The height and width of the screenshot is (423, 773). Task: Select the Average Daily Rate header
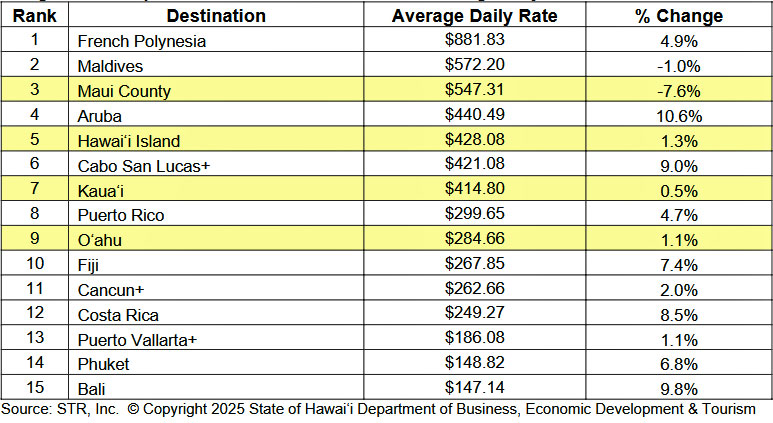point(489,16)
